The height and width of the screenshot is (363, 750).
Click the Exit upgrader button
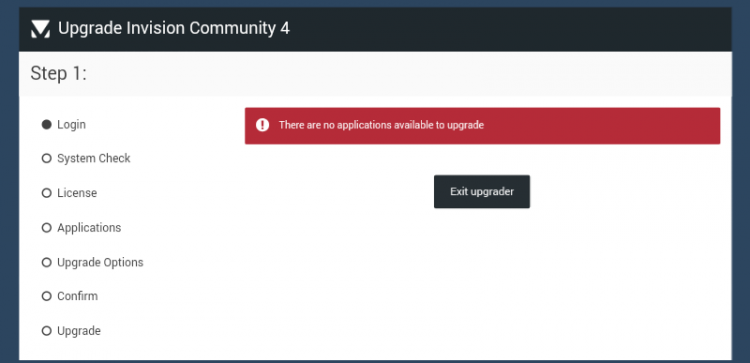tap(482, 192)
